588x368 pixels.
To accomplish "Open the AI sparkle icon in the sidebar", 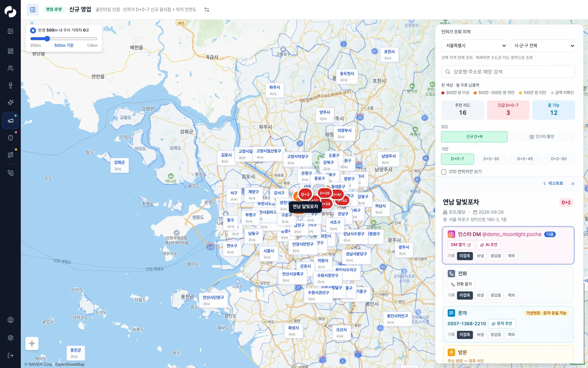I will pos(10,102).
